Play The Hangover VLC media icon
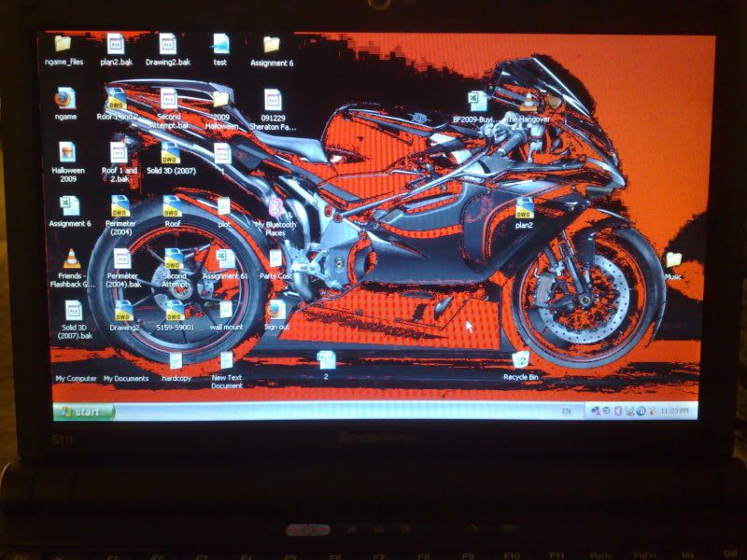Viewport: 747px width, 560px height. click(528, 102)
